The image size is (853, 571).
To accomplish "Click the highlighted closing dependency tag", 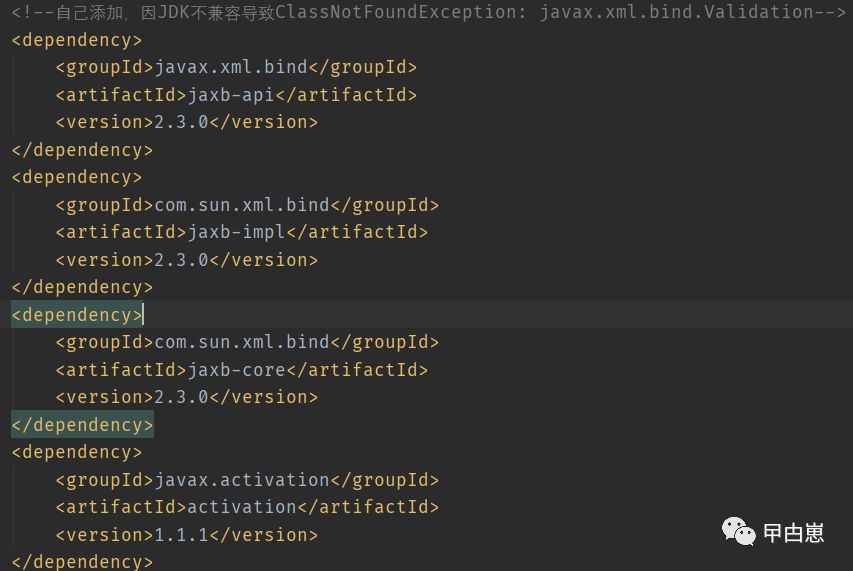I will coord(82,425).
